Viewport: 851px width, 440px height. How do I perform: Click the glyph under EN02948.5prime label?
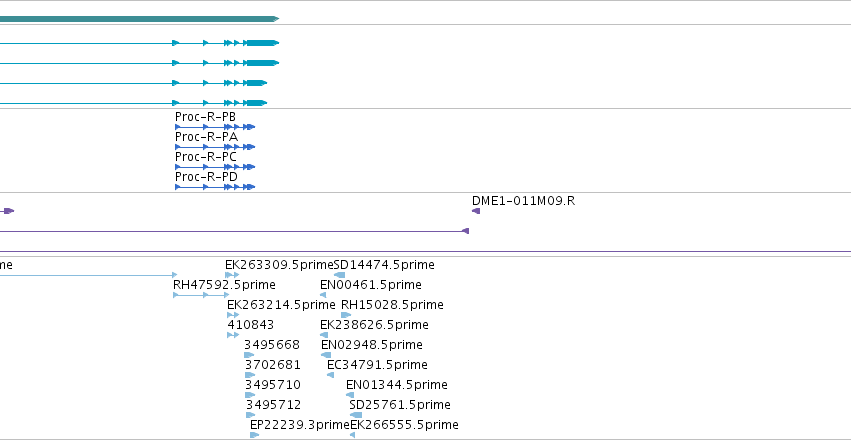[x=326, y=355]
